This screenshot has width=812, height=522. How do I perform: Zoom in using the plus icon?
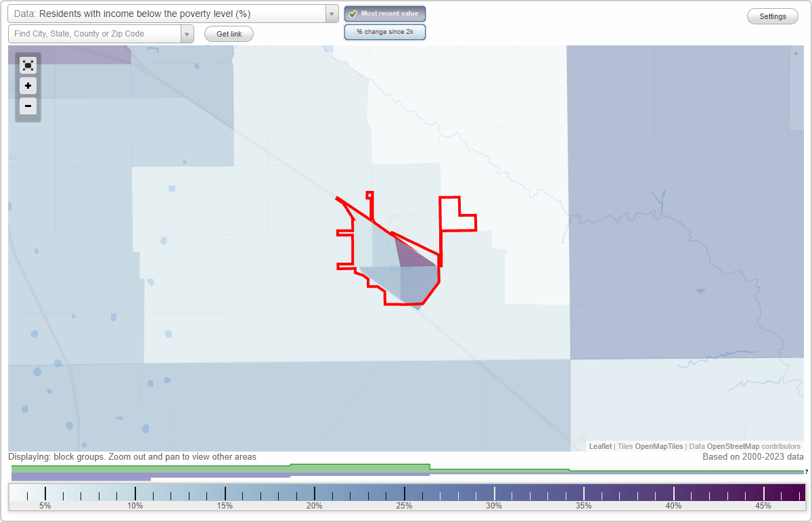pyautogui.click(x=28, y=86)
